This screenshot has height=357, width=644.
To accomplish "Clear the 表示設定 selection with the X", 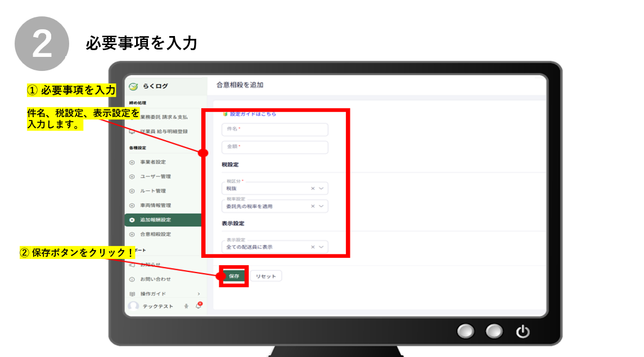I will pos(313,247).
